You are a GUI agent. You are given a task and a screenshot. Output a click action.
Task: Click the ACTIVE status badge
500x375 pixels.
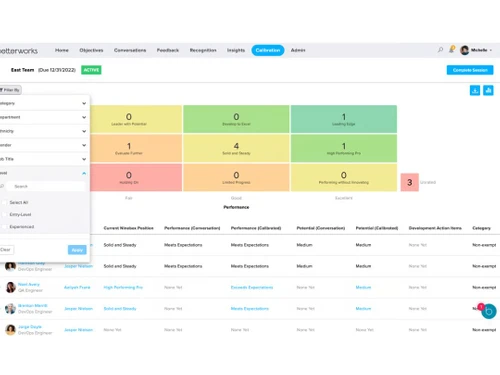[91, 70]
